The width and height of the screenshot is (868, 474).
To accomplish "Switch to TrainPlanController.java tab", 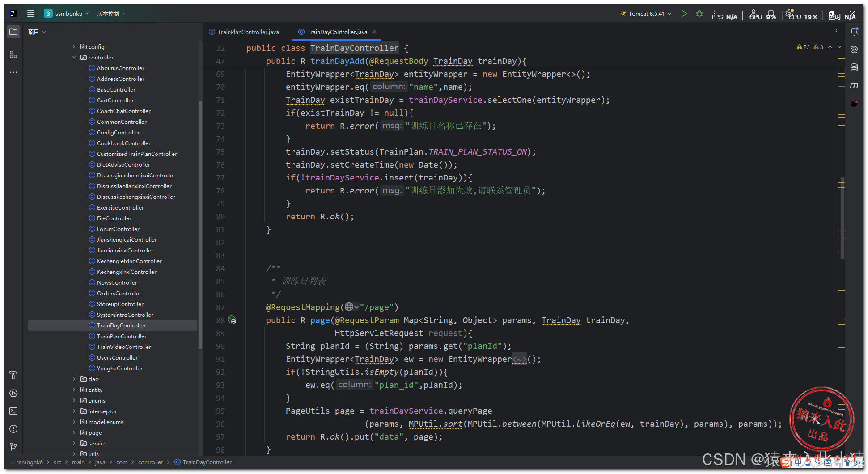I will (x=244, y=32).
